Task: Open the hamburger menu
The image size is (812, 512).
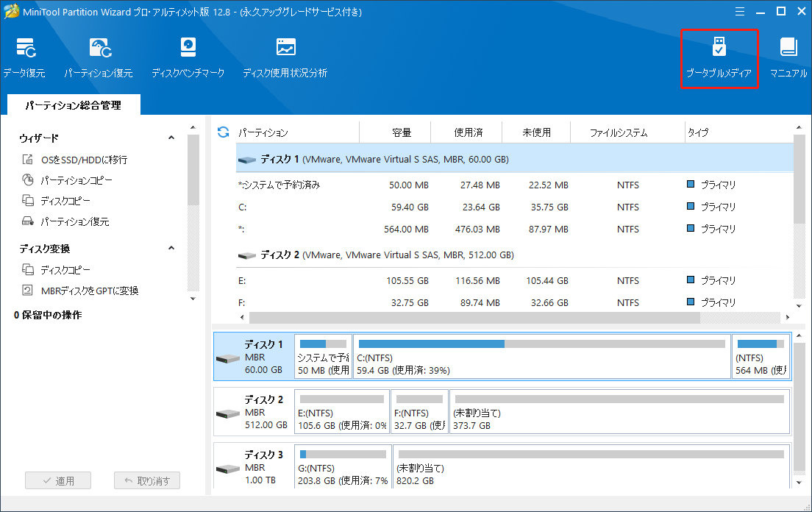Action: tap(739, 11)
